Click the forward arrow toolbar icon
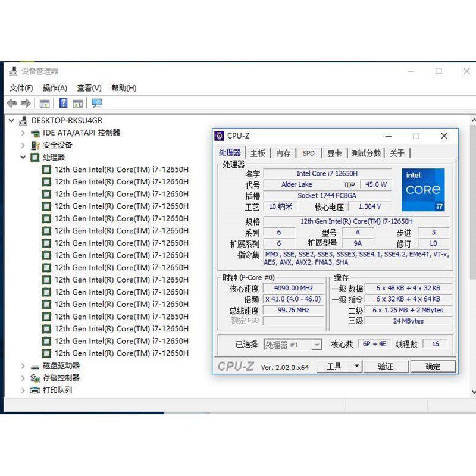 (26, 104)
